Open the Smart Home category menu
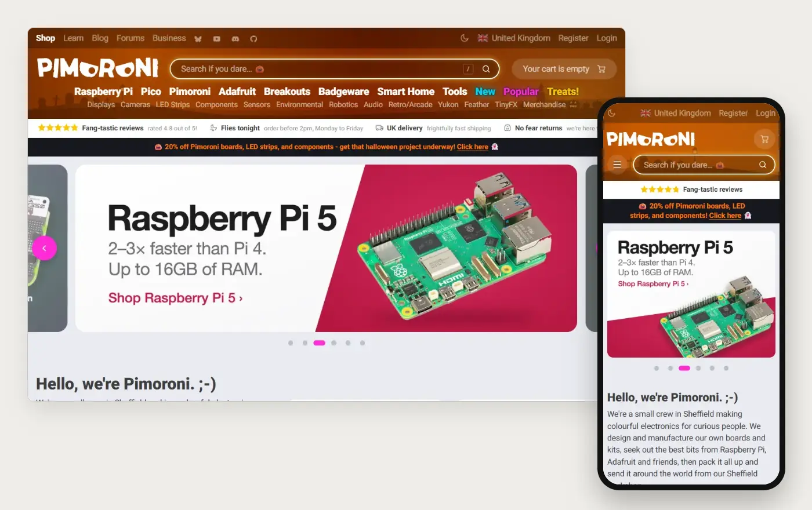 pyautogui.click(x=406, y=92)
